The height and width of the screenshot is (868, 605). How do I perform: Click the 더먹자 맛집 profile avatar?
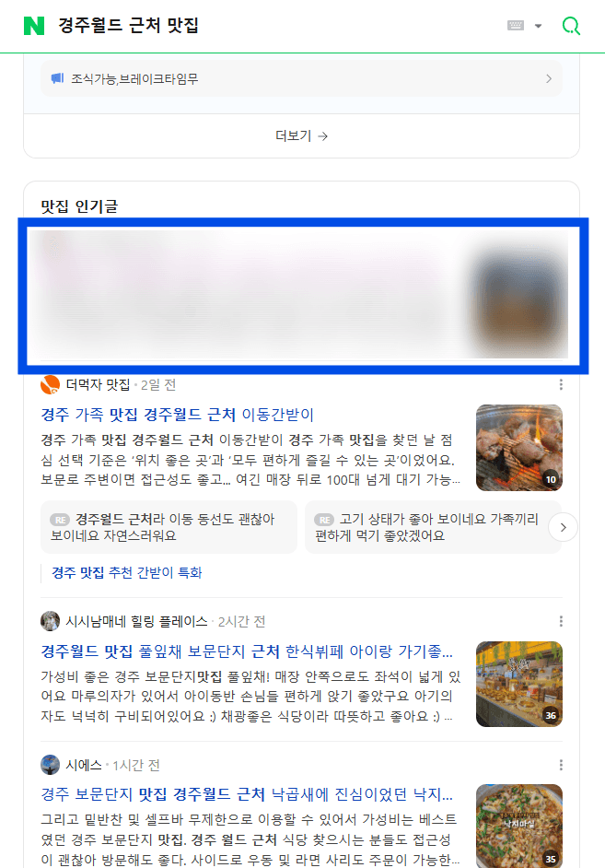pyautogui.click(x=51, y=385)
